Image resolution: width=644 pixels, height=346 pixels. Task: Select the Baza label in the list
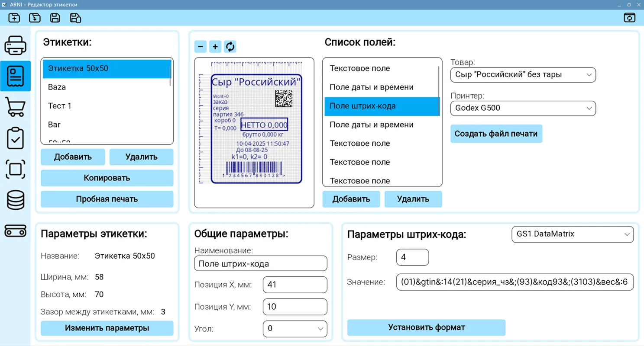click(x=87, y=87)
